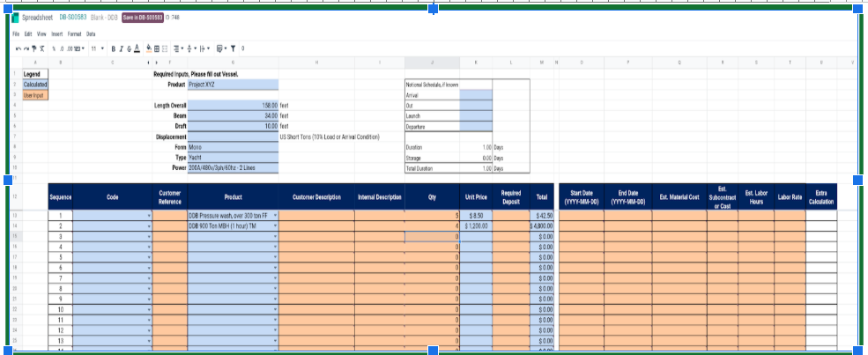Viewport: 868px width, 355px height.
Task: Open the Edit menu
Action: [27, 33]
